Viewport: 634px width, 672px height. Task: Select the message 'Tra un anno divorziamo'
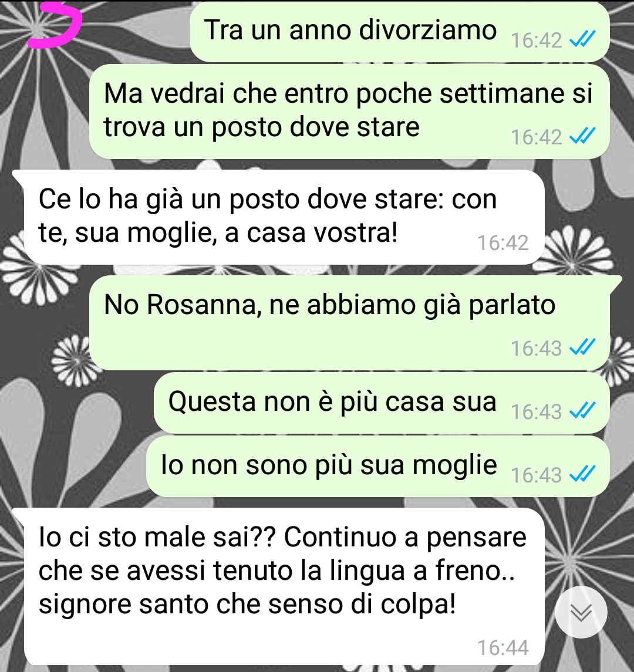(x=400, y=32)
